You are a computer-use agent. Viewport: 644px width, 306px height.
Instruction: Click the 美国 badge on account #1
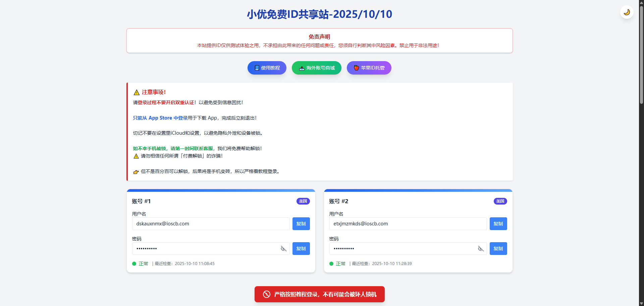point(303,201)
